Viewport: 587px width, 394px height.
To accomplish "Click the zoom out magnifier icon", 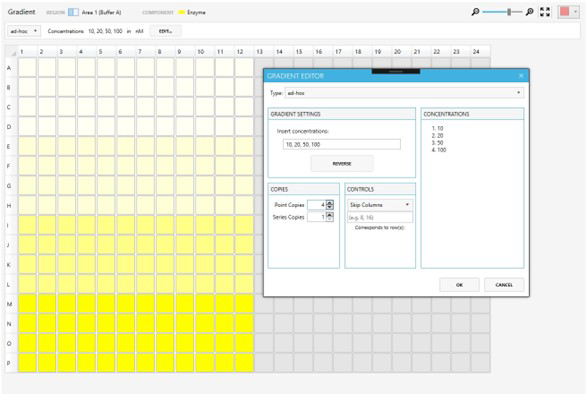I will coord(475,12).
